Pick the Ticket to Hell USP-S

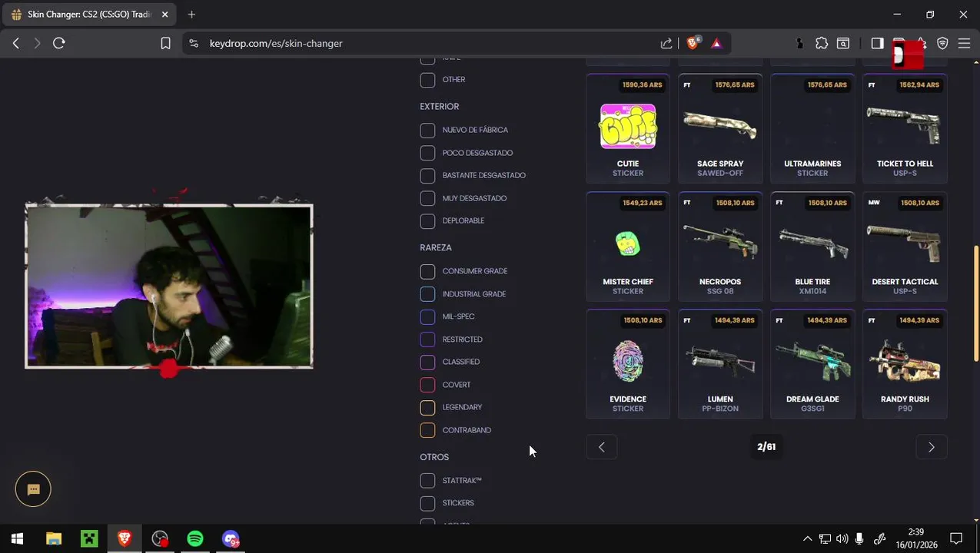[x=905, y=128]
